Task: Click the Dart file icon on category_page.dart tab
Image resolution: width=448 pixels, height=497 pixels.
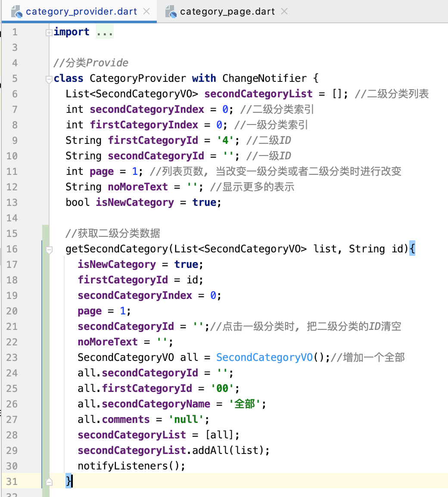Action: coord(171,11)
